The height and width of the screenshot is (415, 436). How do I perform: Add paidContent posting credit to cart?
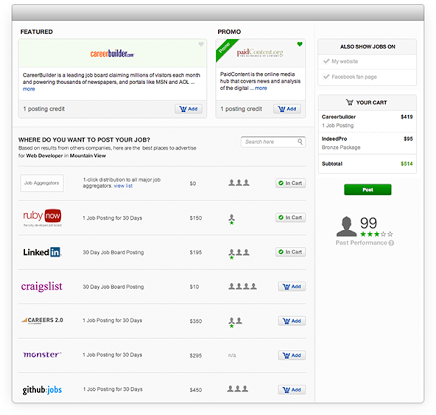[x=287, y=109]
